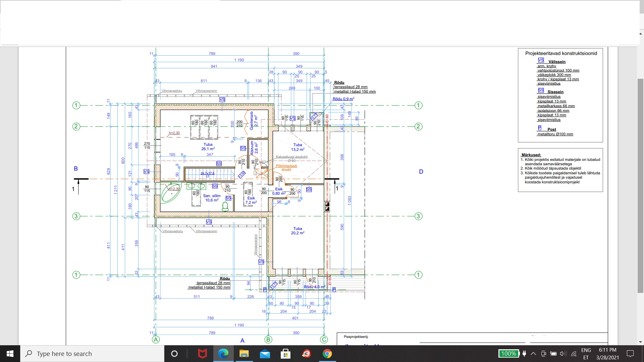This screenshot has height=362, width=644.
Task: Open the volume control icon
Action: tap(563, 354)
